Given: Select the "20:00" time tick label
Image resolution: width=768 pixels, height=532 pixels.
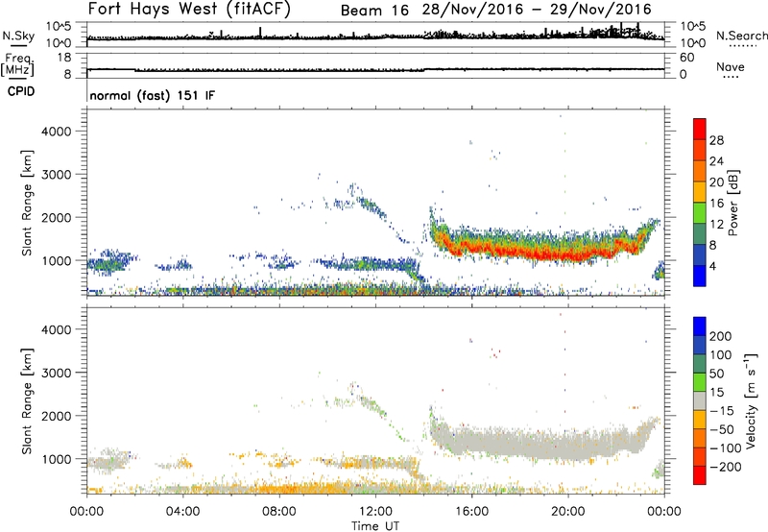Looking at the screenshot, I should [x=567, y=512].
